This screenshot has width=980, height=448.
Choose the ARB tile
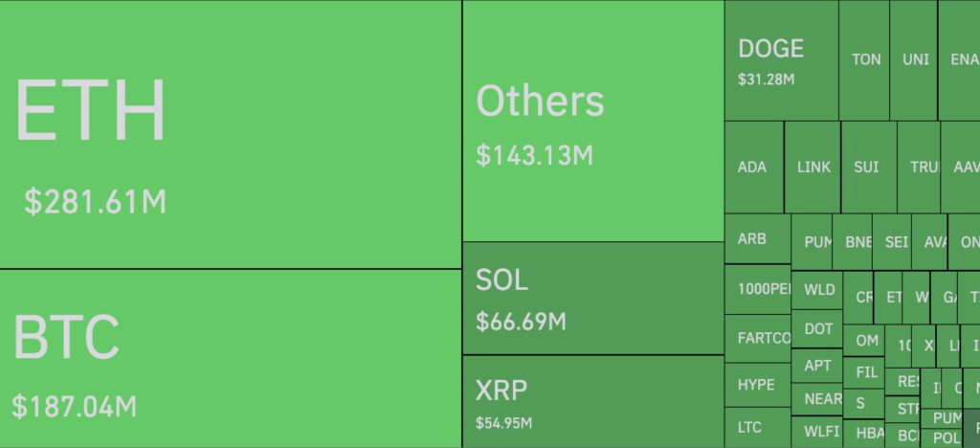pyautogui.click(x=757, y=238)
